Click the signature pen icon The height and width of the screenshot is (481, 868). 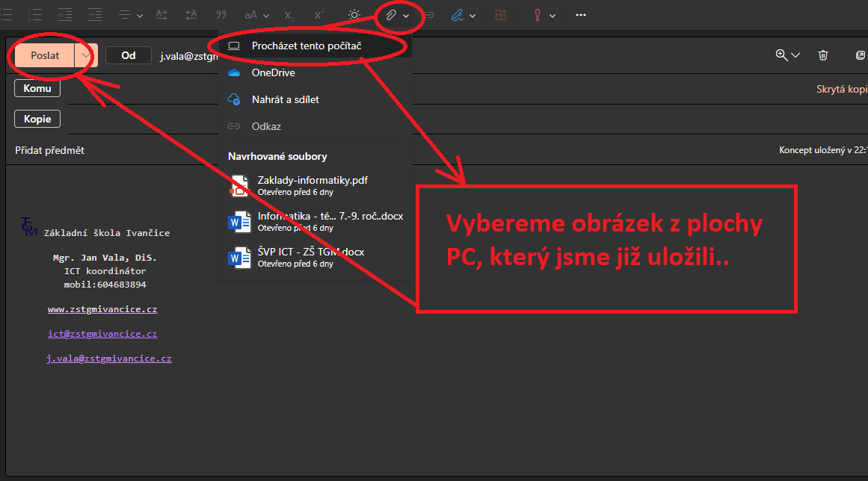tap(458, 15)
